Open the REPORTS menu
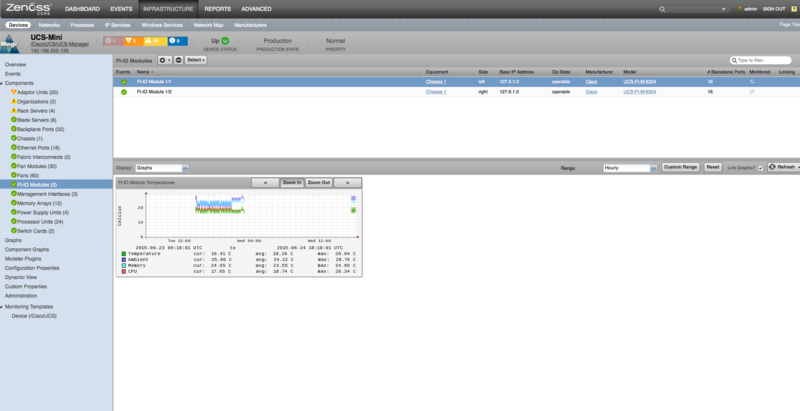Viewport: 800px width, 411px height. (217, 9)
